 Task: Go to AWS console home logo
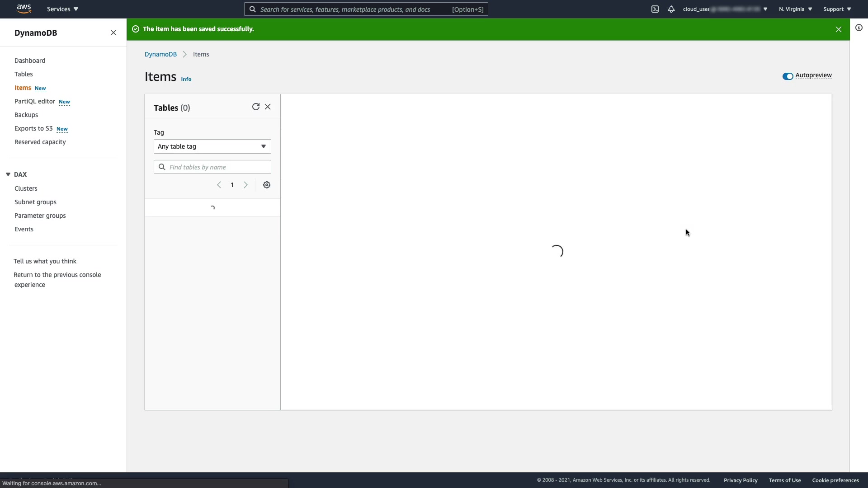24,9
